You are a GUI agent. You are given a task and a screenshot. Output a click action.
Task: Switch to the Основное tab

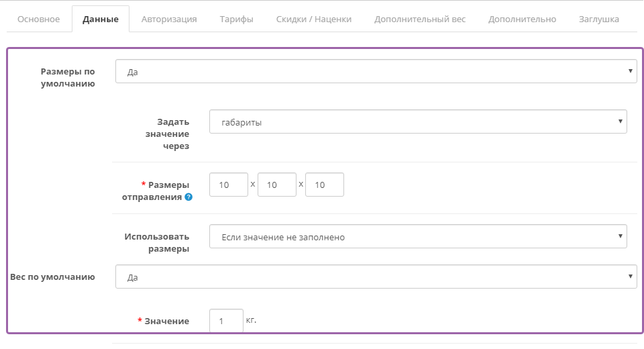point(38,19)
